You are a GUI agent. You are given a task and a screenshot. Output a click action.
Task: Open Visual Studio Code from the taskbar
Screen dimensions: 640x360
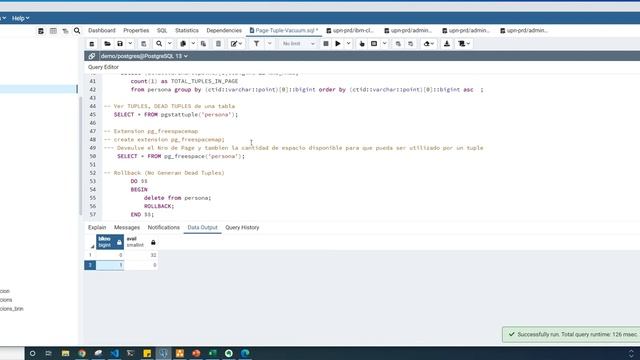tap(115, 353)
